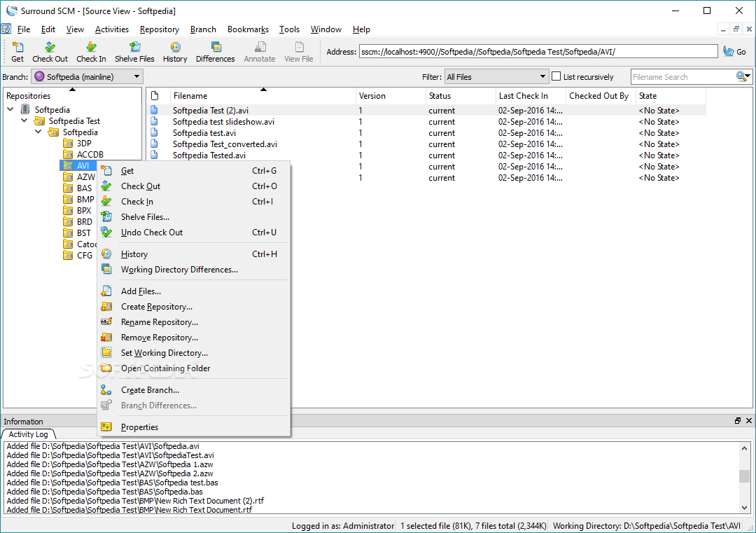Select the 3DP folder in tree

click(x=77, y=144)
